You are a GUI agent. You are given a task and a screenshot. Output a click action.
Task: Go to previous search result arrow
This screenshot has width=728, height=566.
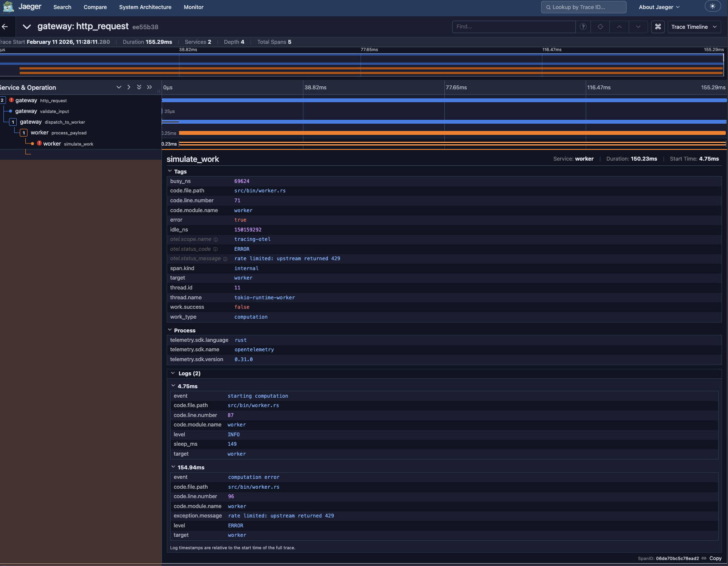(619, 27)
